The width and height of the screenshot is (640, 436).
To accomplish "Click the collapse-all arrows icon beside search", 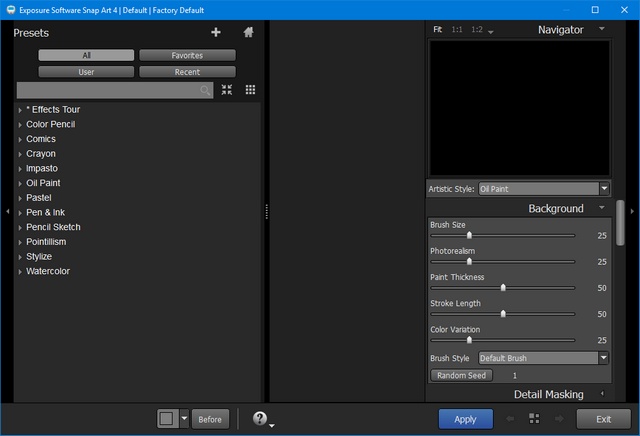I will [227, 90].
